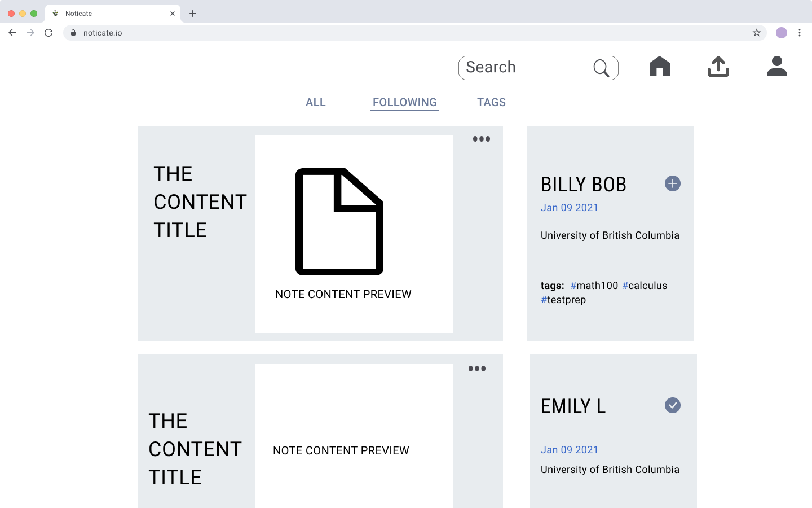The image size is (812, 508).
Task: Click Jan 09 2021 date under Emily L
Action: click(x=570, y=450)
